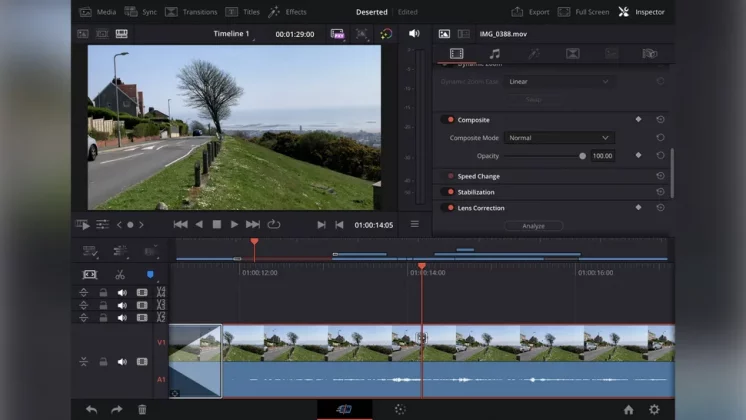The width and height of the screenshot is (746, 420).
Task: Toggle the Composite section on or off
Action: point(450,120)
